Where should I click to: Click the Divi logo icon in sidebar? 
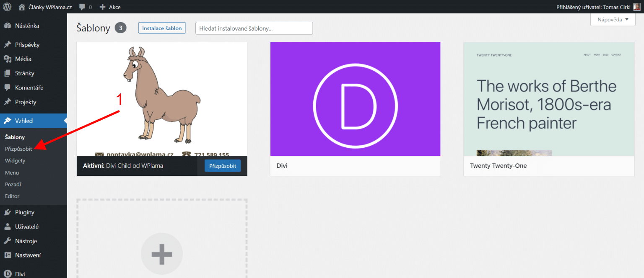pyautogui.click(x=8, y=274)
